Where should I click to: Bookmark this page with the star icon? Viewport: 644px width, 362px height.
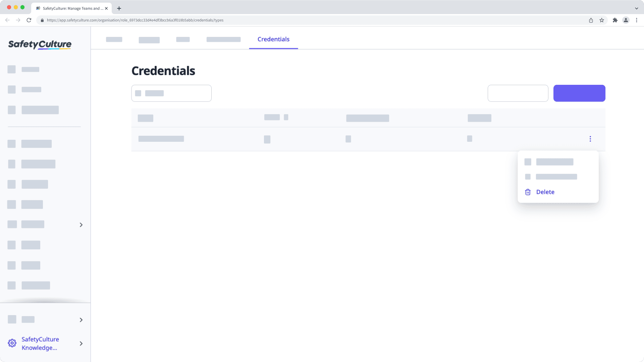(601, 20)
